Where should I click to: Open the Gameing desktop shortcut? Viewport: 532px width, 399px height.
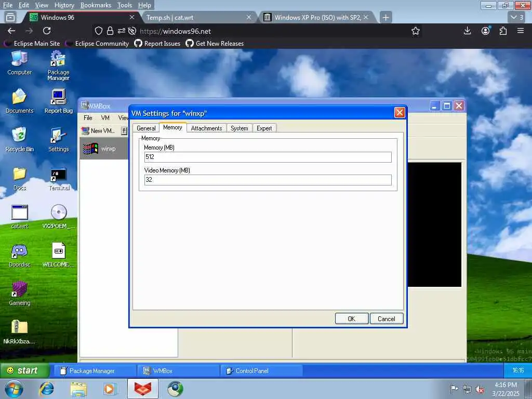point(19,294)
